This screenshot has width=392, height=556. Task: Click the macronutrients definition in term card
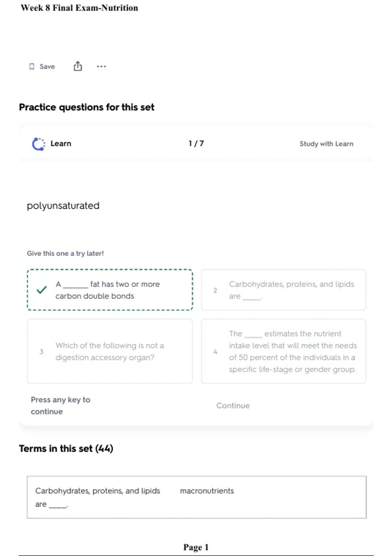207,491
